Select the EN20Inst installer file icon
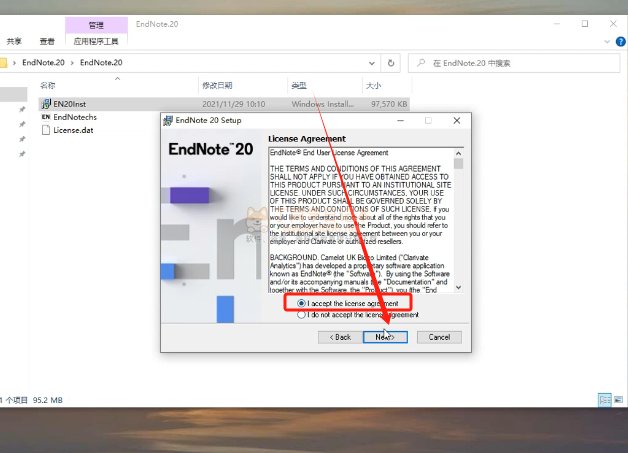The width and height of the screenshot is (628, 453). pos(46,104)
